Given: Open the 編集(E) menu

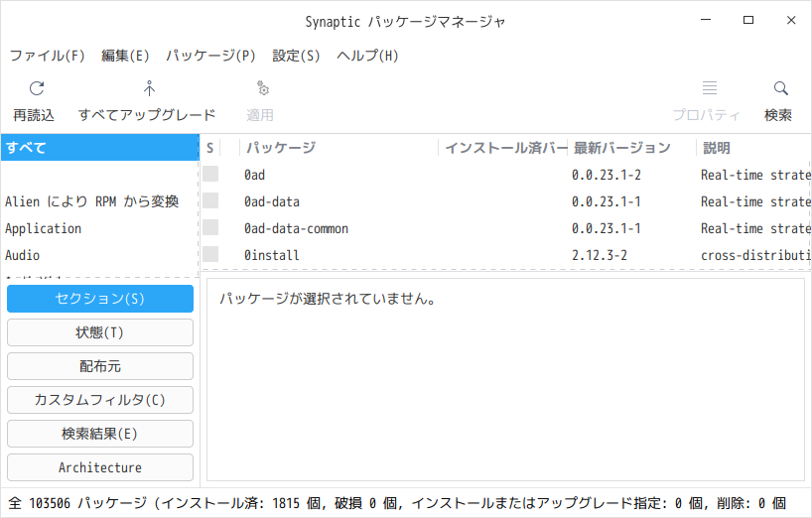Looking at the screenshot, I should tap(125, 56).
